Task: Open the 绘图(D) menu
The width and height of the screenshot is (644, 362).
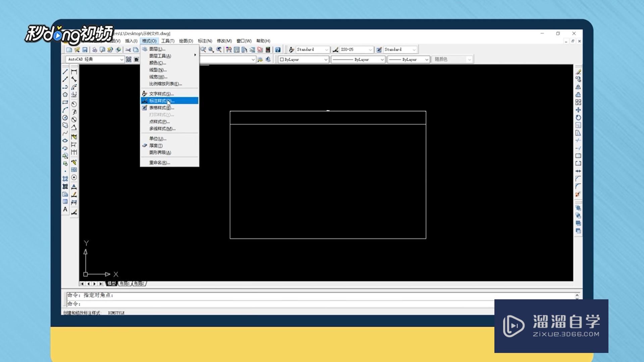Action: pyautogui.click(x=186, y=41)
